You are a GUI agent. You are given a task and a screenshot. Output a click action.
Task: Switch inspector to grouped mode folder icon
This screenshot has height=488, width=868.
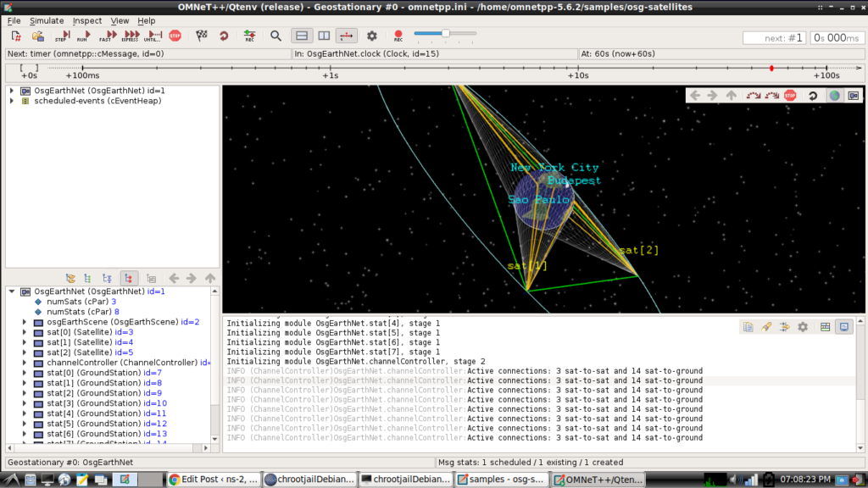coord(70,278)
